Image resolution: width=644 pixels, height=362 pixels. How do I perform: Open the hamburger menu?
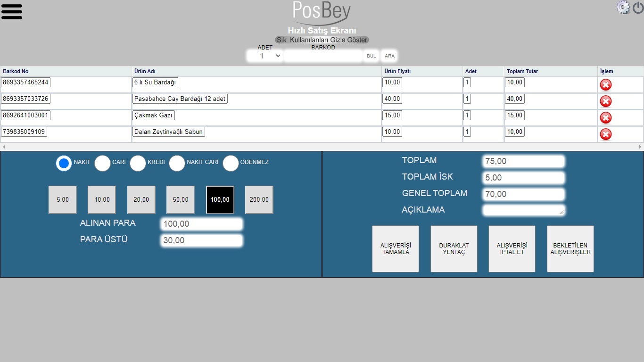click(12, 12)
